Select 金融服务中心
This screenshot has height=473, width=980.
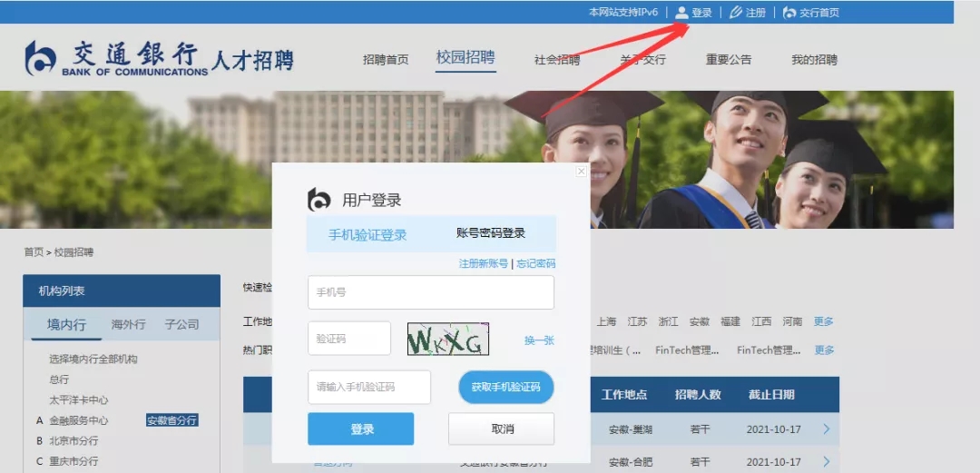click(79, 419)
